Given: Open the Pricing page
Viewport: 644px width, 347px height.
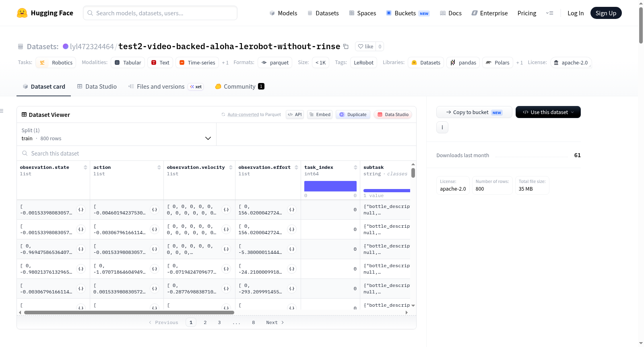Looking at the screenshot, I should pos(527,13).
